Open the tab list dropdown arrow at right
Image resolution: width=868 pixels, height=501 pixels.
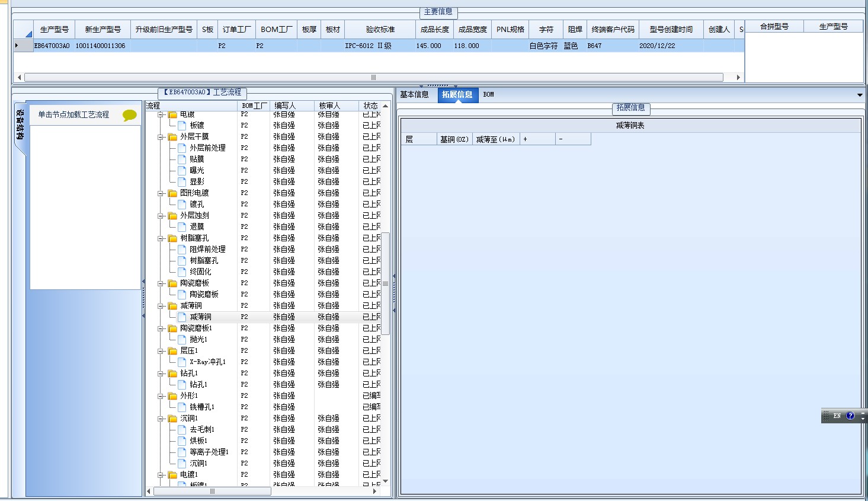[x=860, y=95]
